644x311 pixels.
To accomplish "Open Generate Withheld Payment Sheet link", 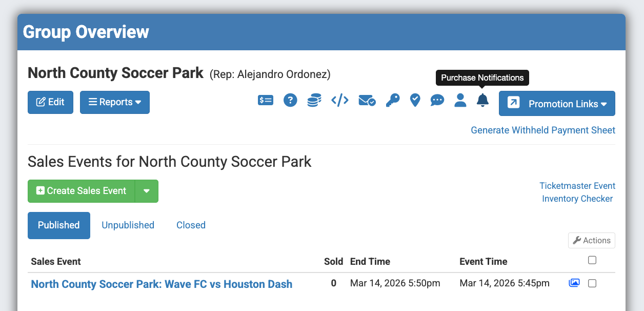I will coord(543,130).
